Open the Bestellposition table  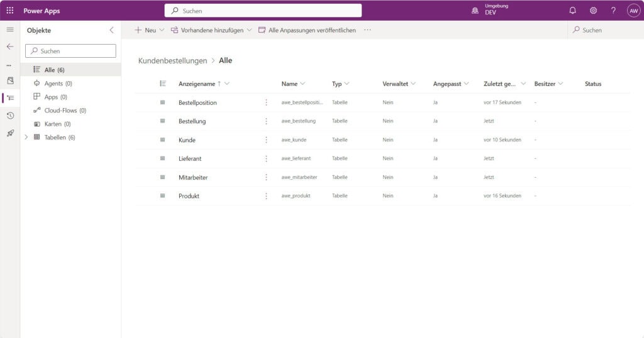pos(197,102)
